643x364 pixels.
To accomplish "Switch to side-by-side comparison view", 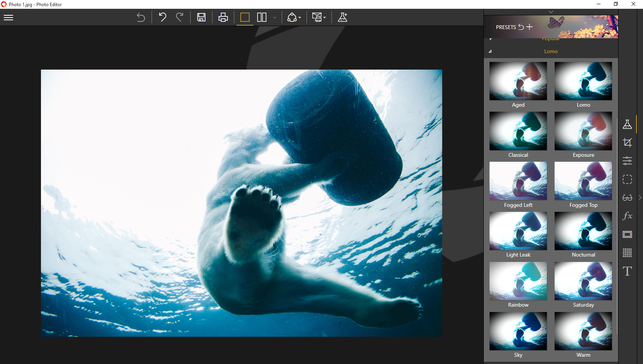I will point(262,18).
